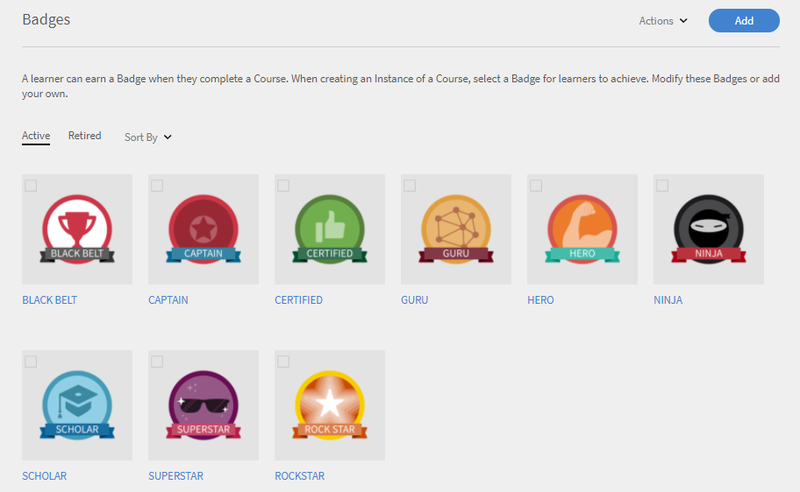Open the Black Belt trophy badge icon
Image resolution: width=800 pixels, height=492 pixels.
[x=77, y=229]
